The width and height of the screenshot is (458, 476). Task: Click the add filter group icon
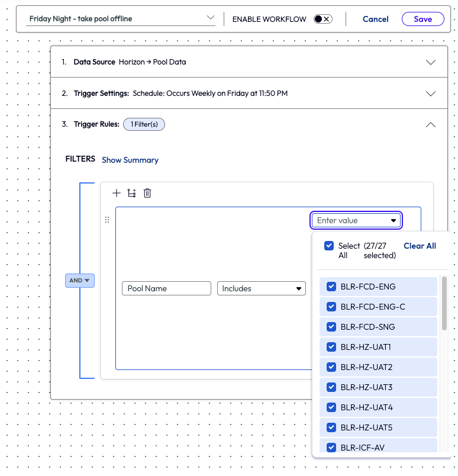[x=132, y=193]
